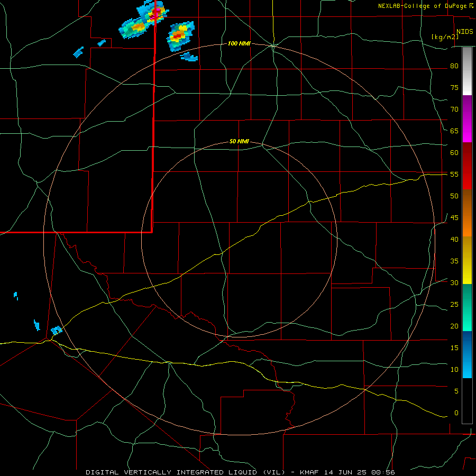Viewport: 476px width, 476px height.
Task: Pick the red segment of the color bar
Action: click(x=467, y=166)
